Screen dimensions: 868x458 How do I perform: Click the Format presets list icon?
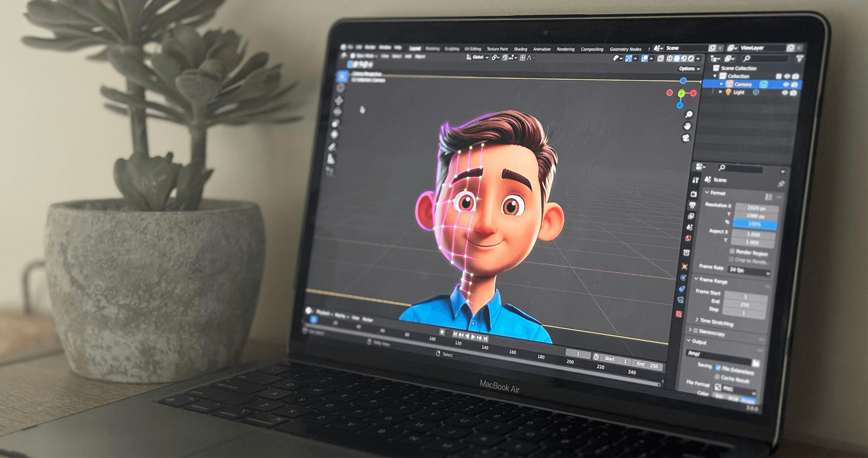click(768, 197)
